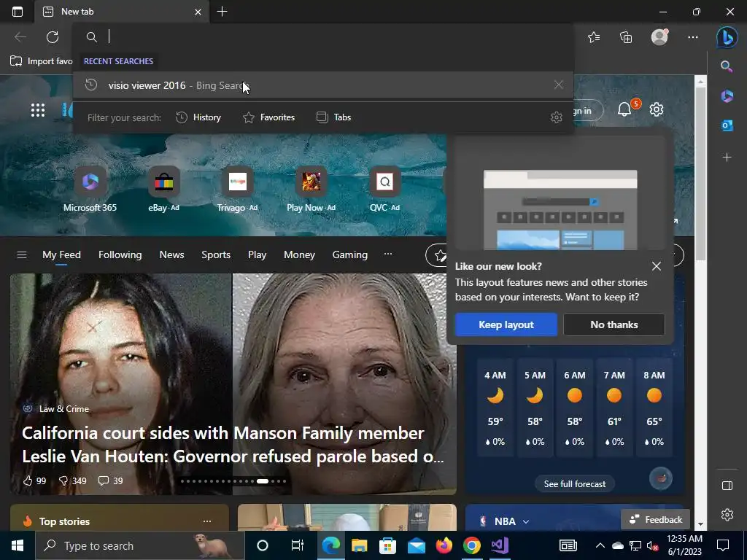The image size is (747, 560).
Task: Open the California court Manson headline
Action: point(233,444)
